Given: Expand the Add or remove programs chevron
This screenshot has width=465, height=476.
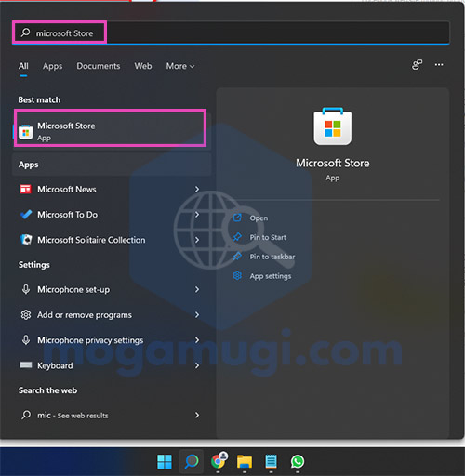Looking at the screenshot, I should [197, 315].
